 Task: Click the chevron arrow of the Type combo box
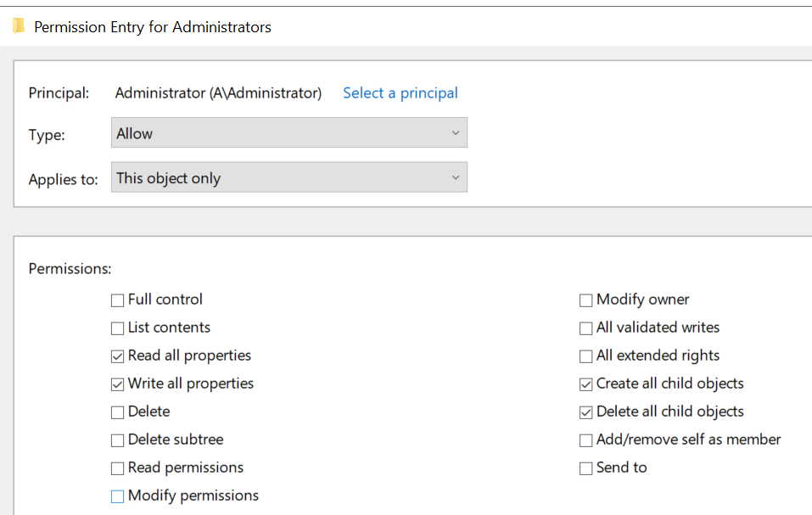455,133
